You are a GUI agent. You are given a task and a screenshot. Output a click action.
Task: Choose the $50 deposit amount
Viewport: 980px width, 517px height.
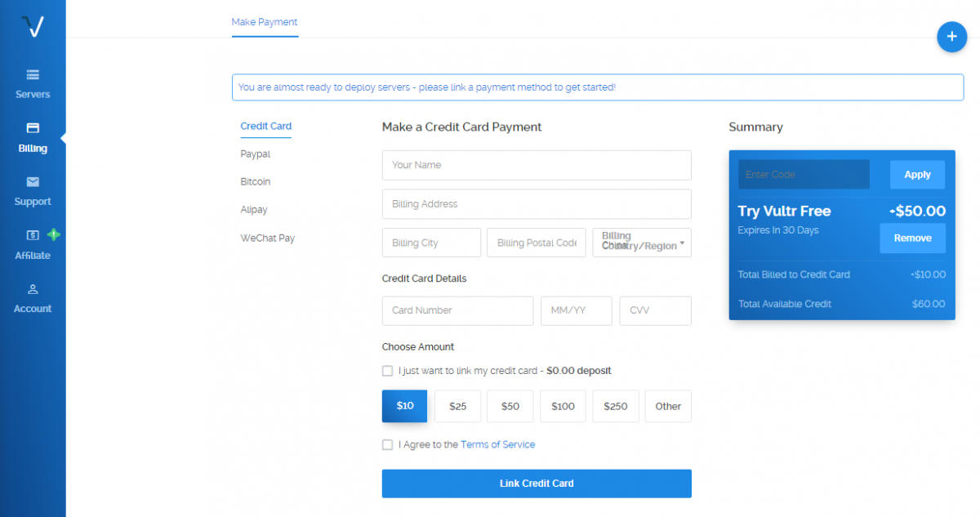pos(510,406)
